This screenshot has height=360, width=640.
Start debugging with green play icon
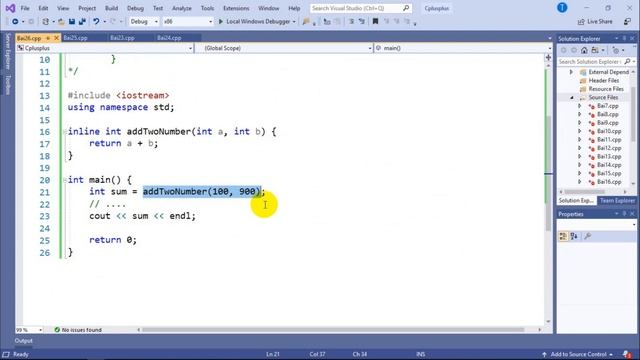click(x=221, y=22)
